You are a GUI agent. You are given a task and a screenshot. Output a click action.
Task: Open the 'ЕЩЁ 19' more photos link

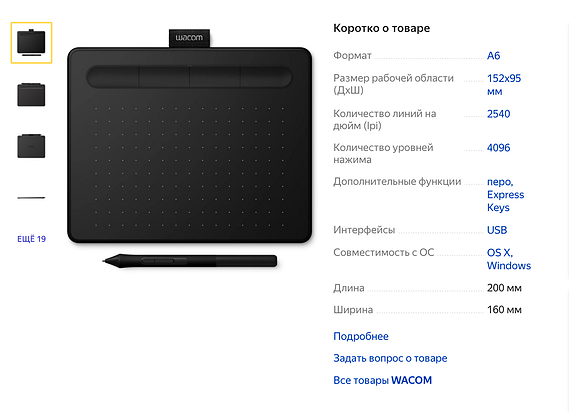[x=32, y=239]
